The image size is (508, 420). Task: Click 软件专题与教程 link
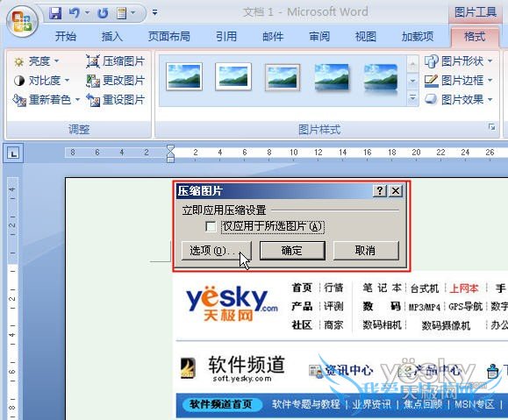(x=306, y=404)
